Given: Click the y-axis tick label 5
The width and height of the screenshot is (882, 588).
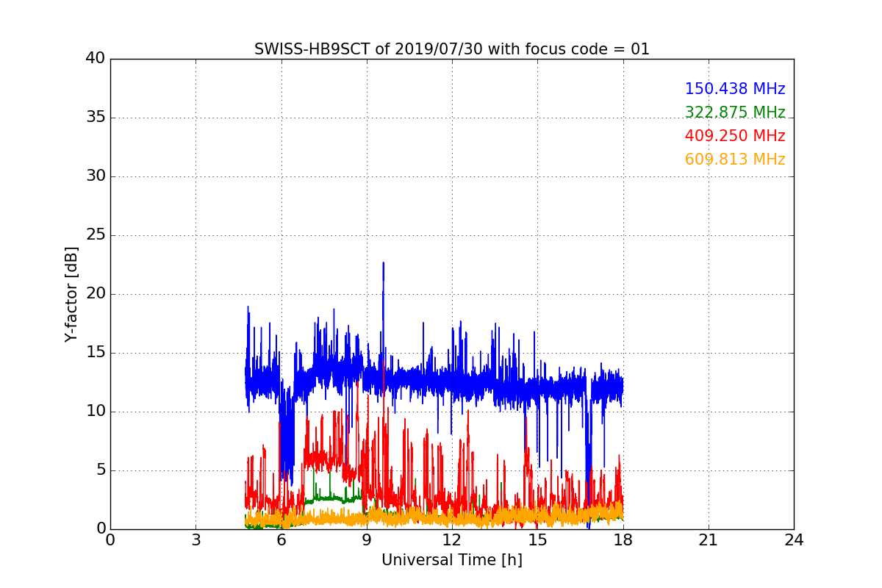Looking at the screenshot, I should click(x=100, y=470).
